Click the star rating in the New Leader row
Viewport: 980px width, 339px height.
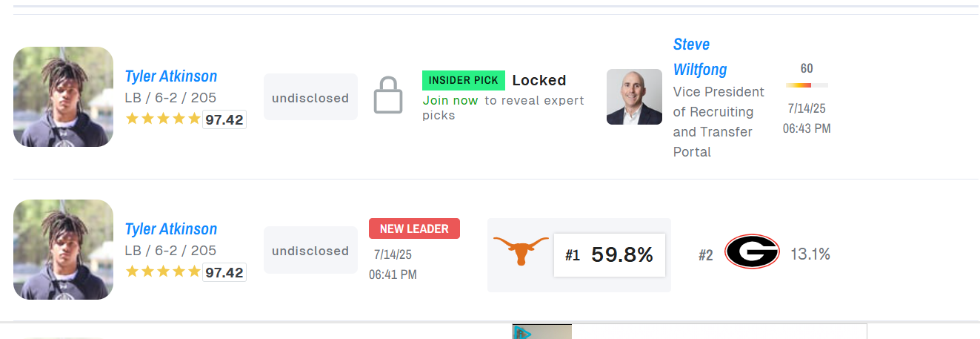(163, 271)
